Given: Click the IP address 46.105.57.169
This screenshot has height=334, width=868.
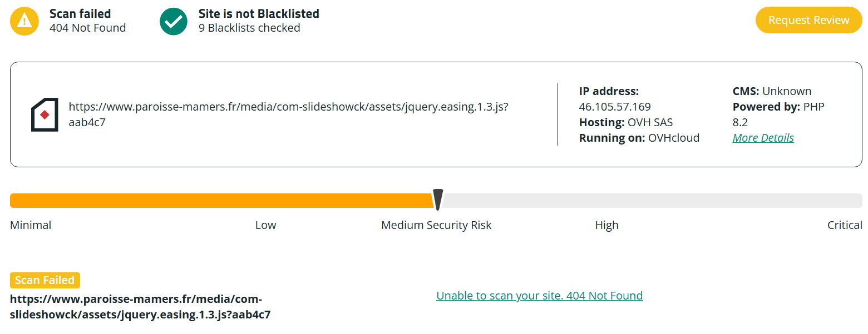Looking at the screenshot, I should pos(614,107).
